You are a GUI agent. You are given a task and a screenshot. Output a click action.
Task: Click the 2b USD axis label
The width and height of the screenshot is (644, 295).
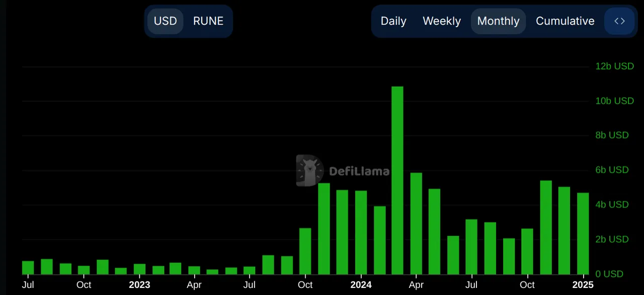612,239
